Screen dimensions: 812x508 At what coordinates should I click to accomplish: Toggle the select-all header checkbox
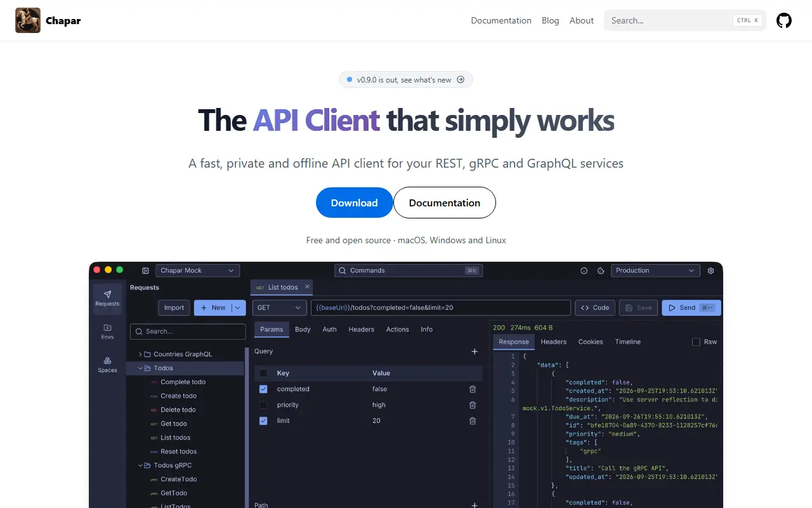pyautogui.click(x=263, y=373)
